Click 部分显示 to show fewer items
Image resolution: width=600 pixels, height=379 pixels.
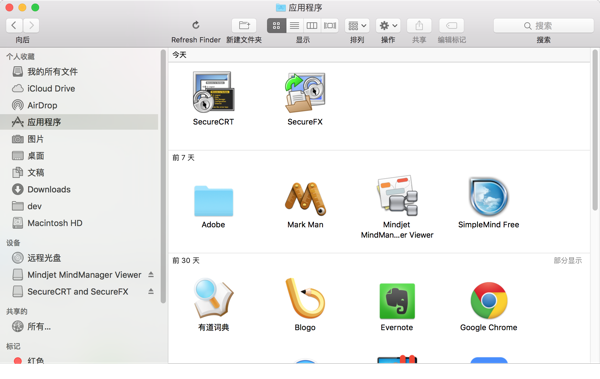(567, 261)
